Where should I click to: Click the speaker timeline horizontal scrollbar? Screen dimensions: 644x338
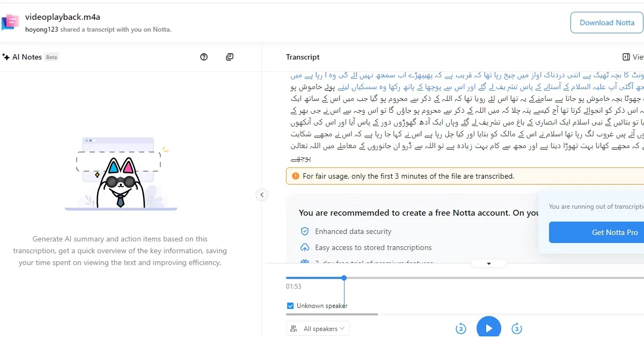(x=333, y=314)
